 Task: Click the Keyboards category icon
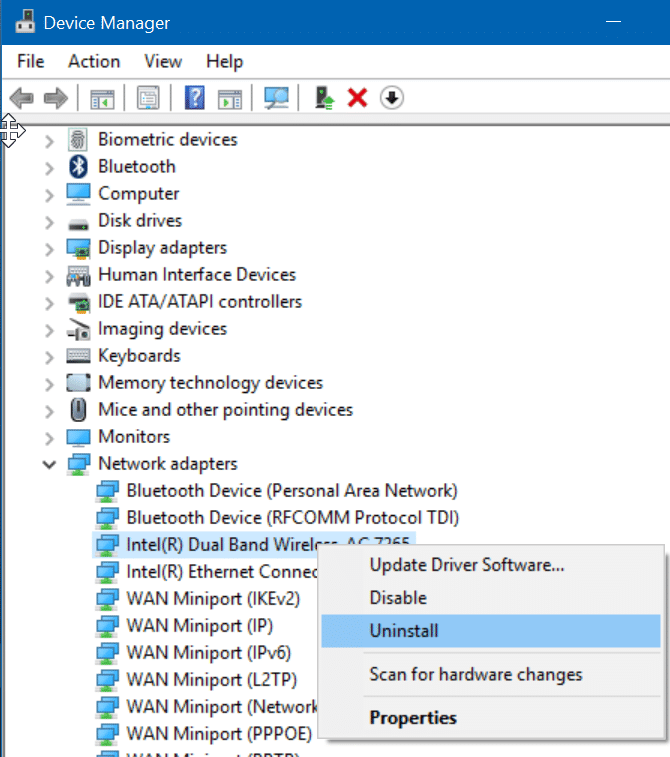pos(78,356)
